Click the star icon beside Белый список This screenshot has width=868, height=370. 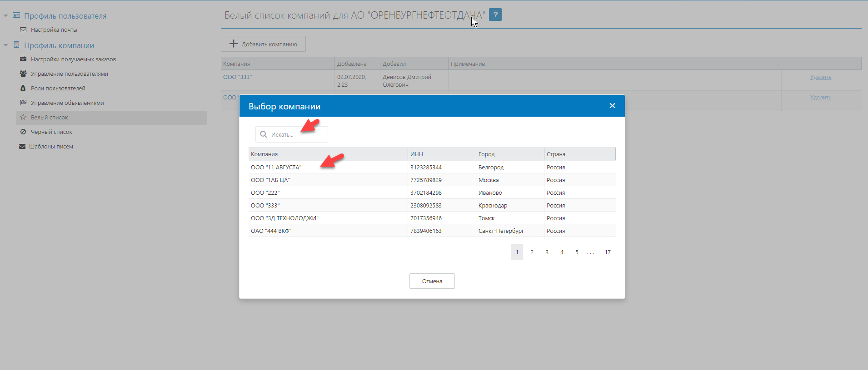coord(23,117)
